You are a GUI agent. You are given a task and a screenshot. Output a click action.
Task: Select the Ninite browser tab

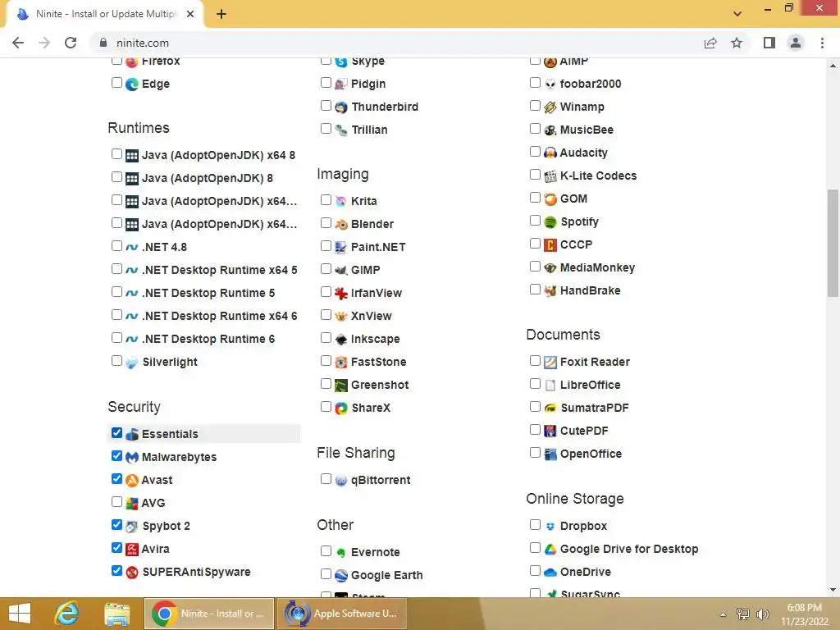(104, 14)
